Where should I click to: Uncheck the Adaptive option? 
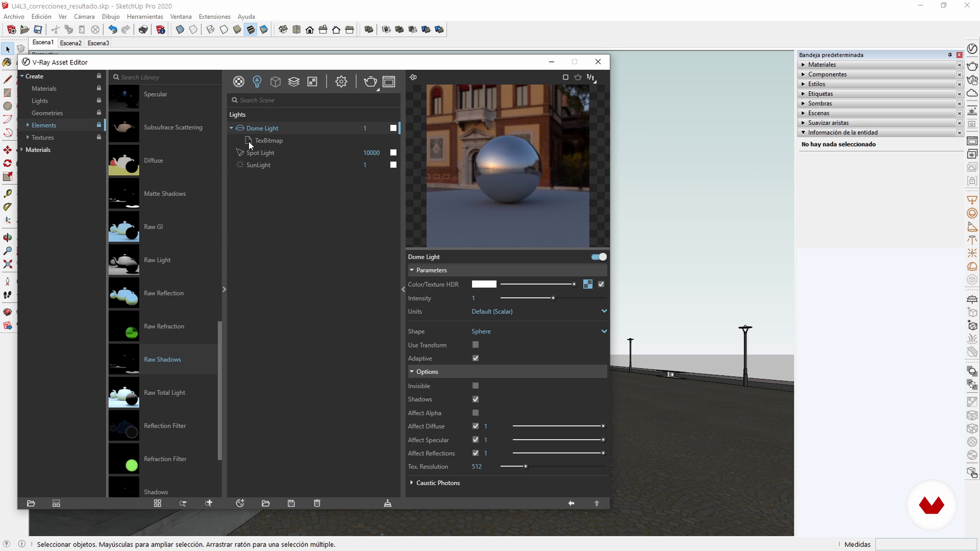coord(475,358)
